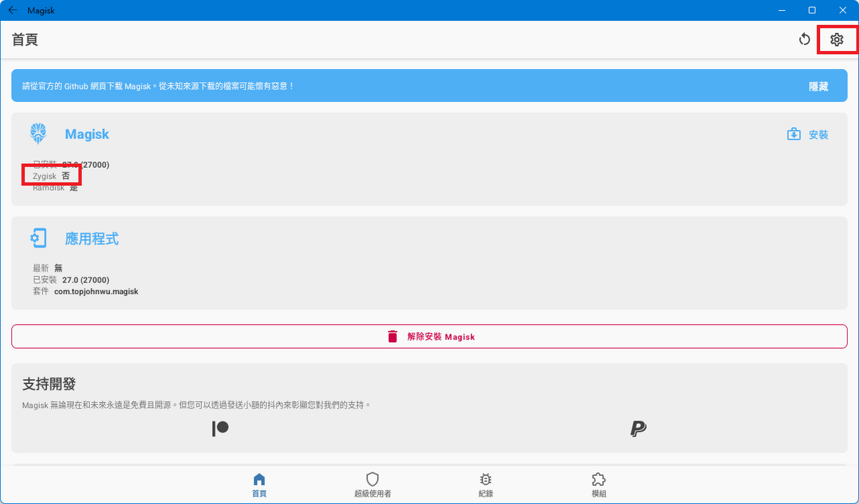The image size is (859, 504).
Task: Click the Ramdisk status line
Action: click(x=56, y=188)
